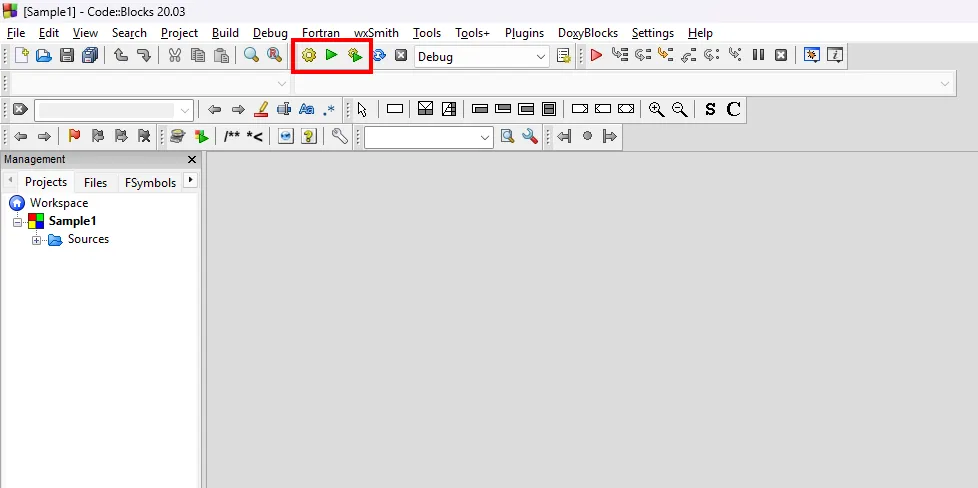Click the Abort build icon
This screenshot has width=978, height=488.
coord(401,56)
